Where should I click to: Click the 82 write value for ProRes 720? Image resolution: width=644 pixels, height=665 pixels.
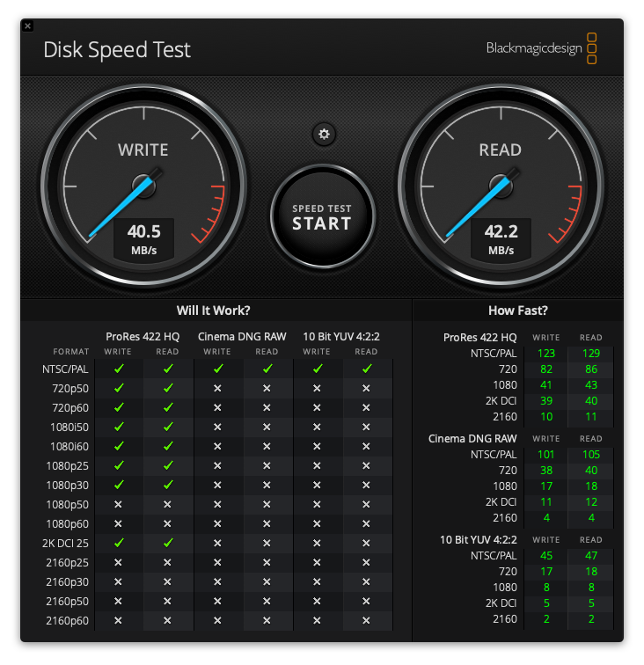click(546, 369)
